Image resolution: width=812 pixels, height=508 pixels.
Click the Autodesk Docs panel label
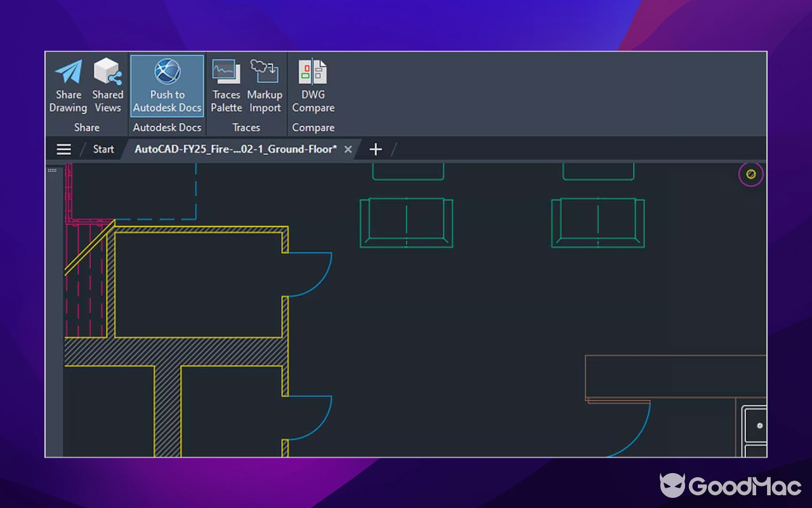click(167, 127)
